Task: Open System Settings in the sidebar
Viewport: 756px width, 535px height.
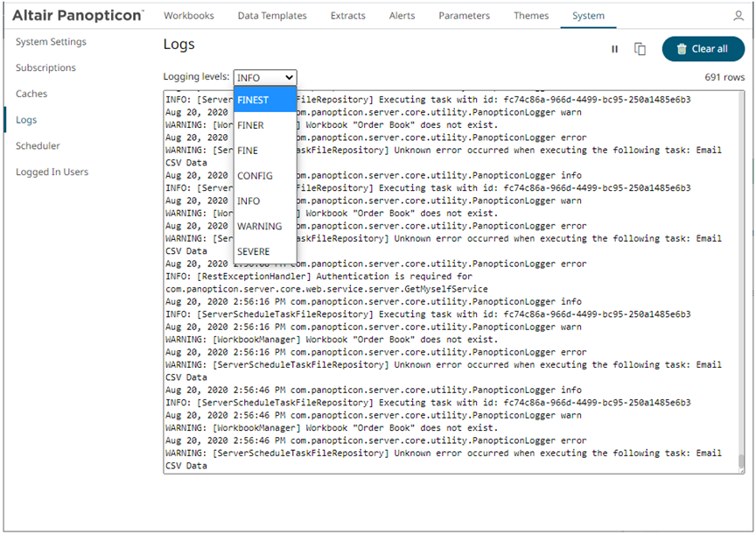Action: point(51,42)
